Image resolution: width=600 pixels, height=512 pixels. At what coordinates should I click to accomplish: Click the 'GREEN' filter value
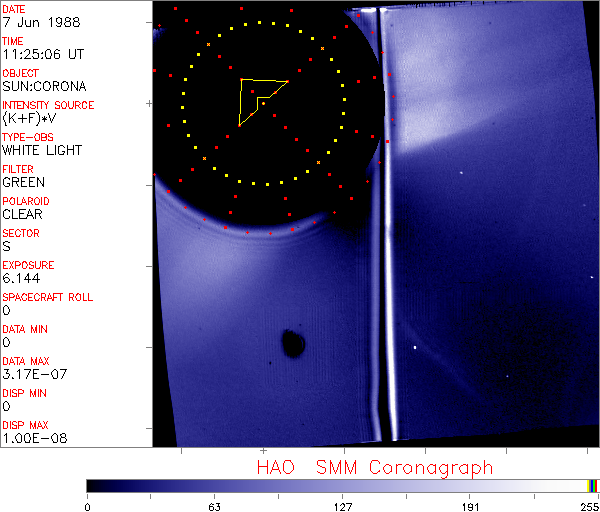[x=23, y=183]
